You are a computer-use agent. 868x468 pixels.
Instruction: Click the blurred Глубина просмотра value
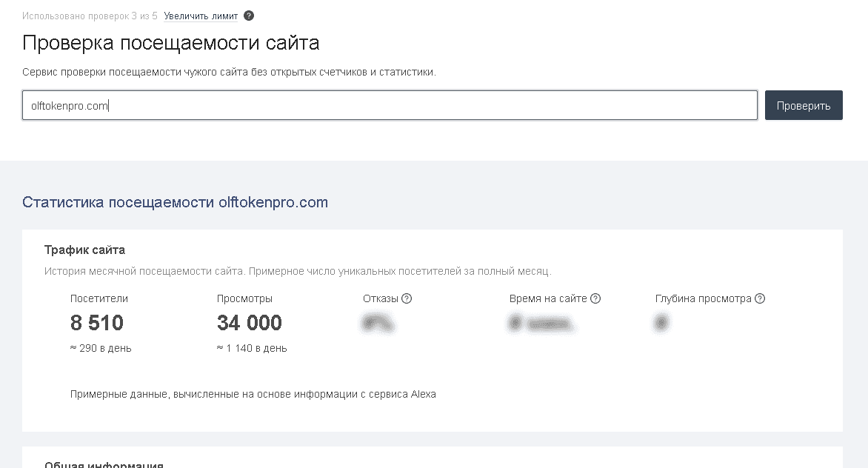(x=662, y=324)
